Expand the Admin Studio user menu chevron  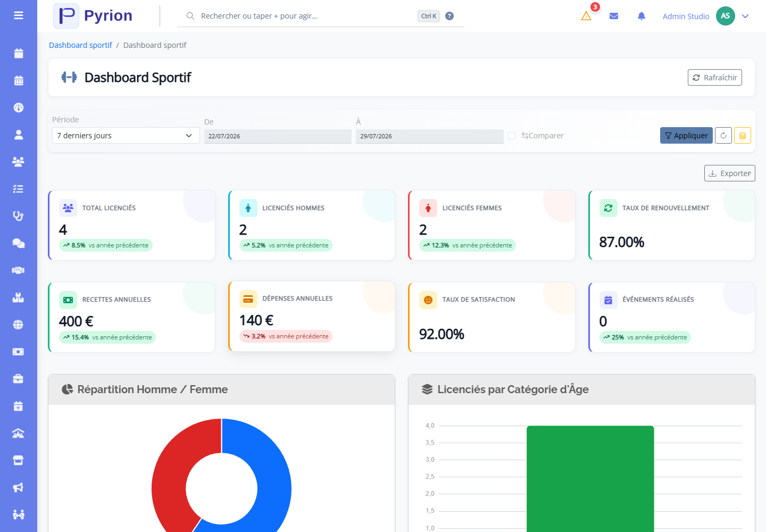point(745,16)
